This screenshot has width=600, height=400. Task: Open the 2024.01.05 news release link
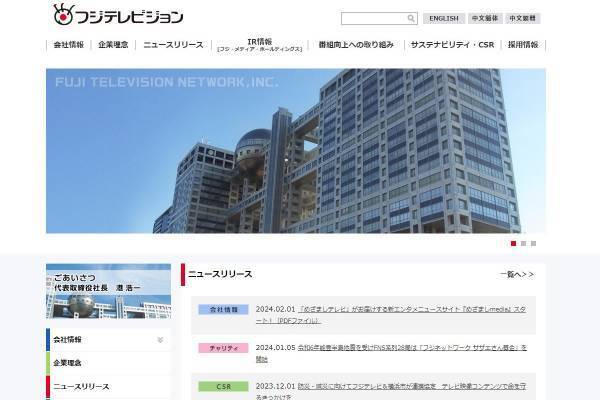[x=392, y=353]
